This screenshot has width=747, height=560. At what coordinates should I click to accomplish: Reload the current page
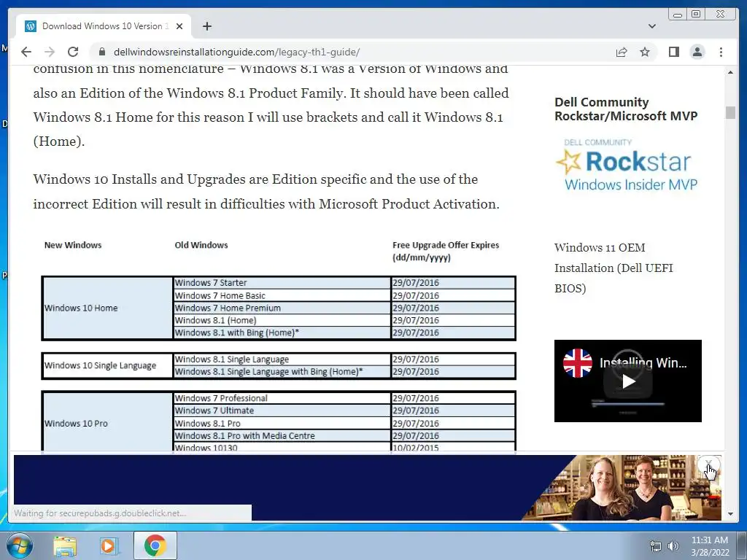tap(73, 52)
